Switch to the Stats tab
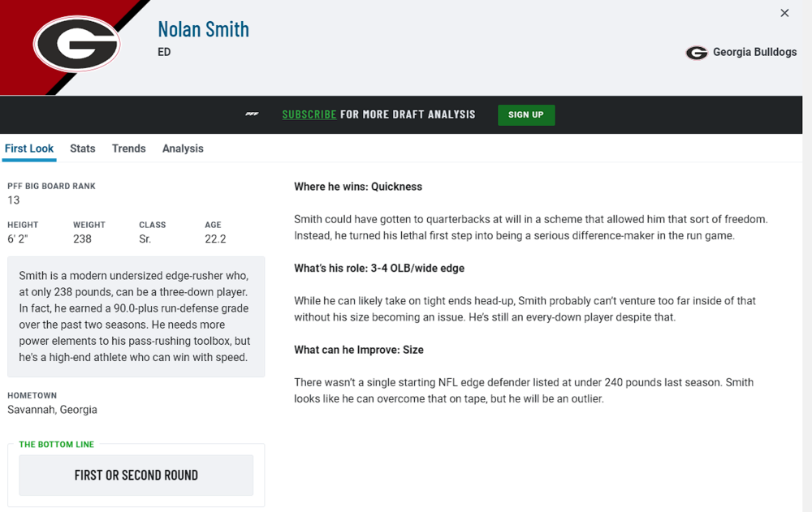Screen dimensions: 812x512 (x=83, y=148)
